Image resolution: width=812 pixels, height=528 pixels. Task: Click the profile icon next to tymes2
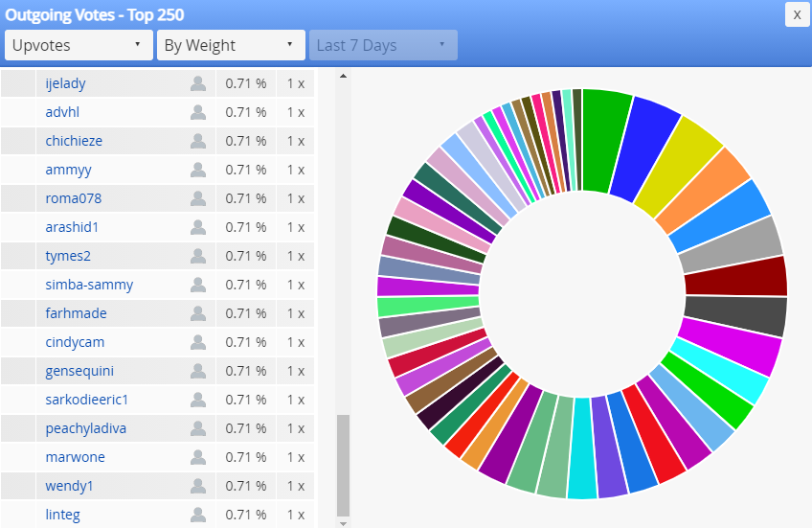pyautogui.click(x=198, y=256)
